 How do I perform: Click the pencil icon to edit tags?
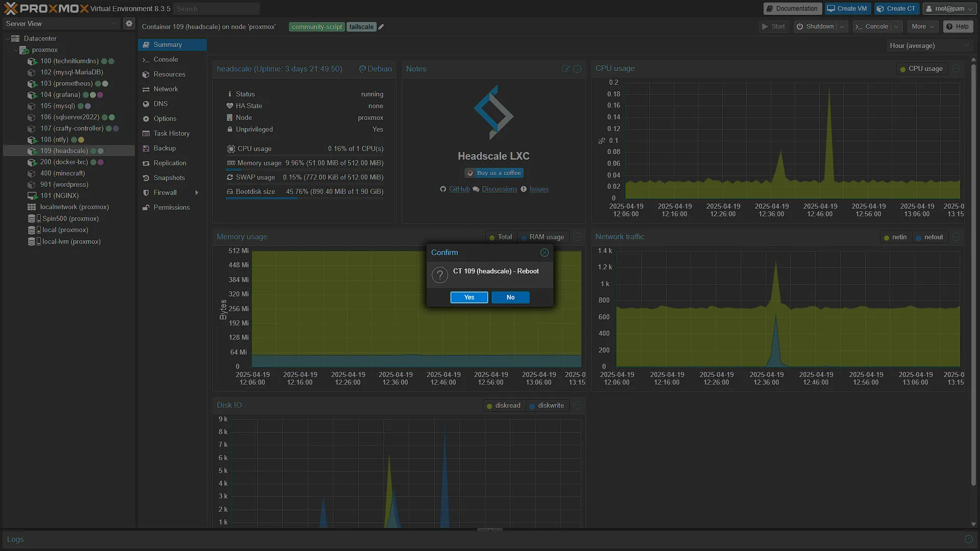381,27
